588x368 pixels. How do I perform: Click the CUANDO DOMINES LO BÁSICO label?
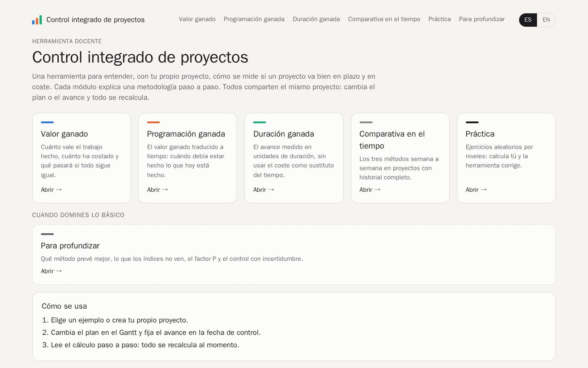tap(78, 215)
